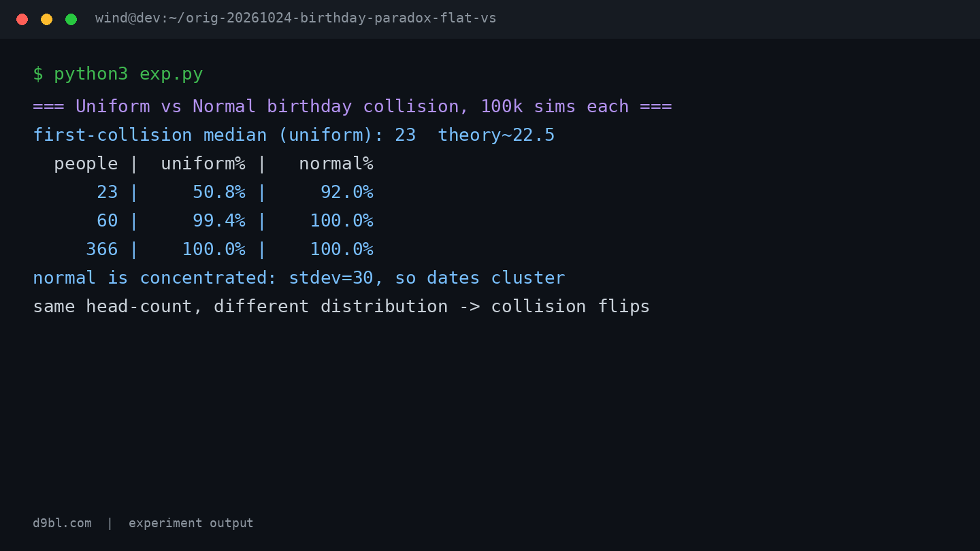980x551 pixels.
Task: Click the green dollar prompt symbol
Action: pyautogui.click(x=38, y=73)
